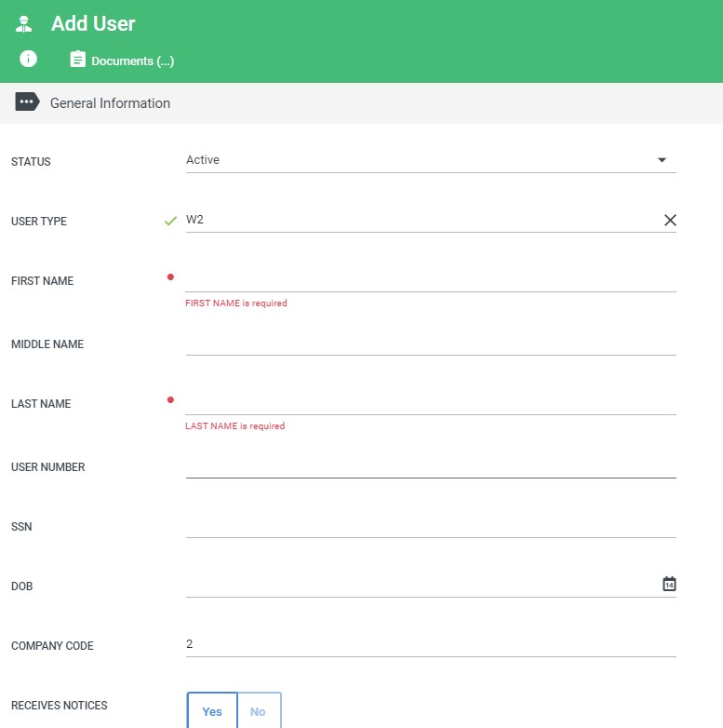Click into the Middle Name field
The width and height of the screenshot is (723, 728).
[x=430, y=343]
